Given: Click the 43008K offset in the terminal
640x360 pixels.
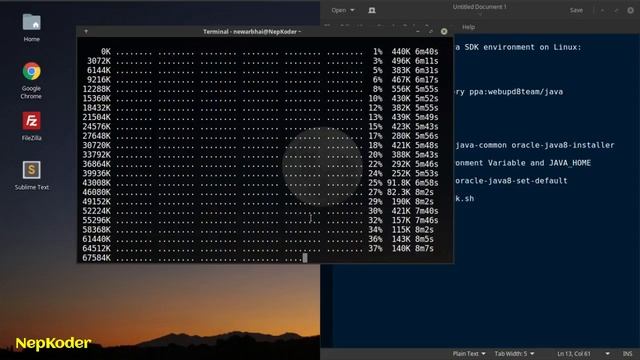Looking at the screenshot, I should pyautogui.click(x=96, y=183).
